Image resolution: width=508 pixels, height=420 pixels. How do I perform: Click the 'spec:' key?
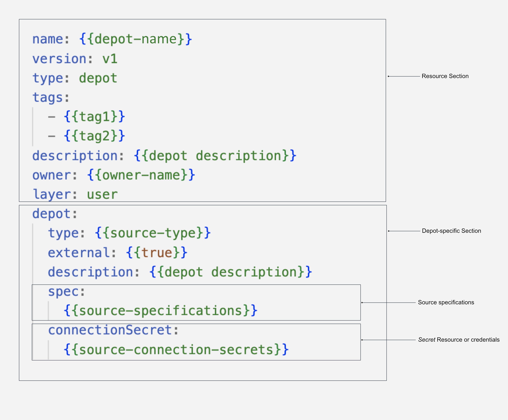pyautogui.click(x=67, y=292)
